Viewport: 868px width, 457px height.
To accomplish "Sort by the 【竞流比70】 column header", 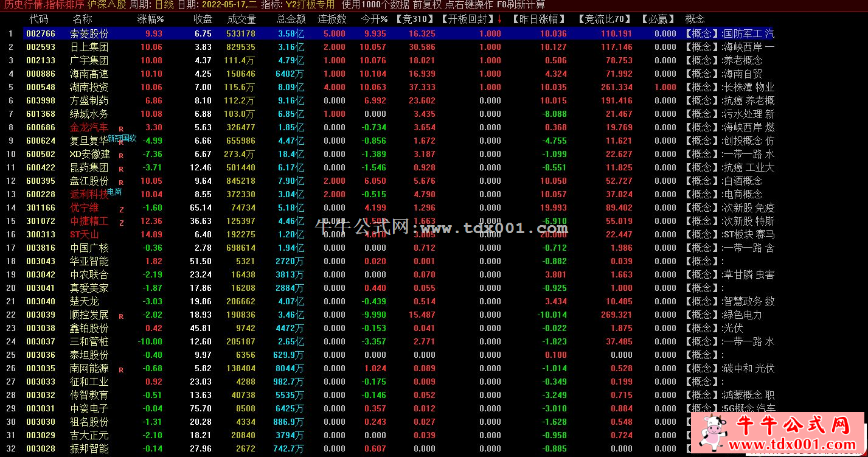I will click(x=605, y=19).
